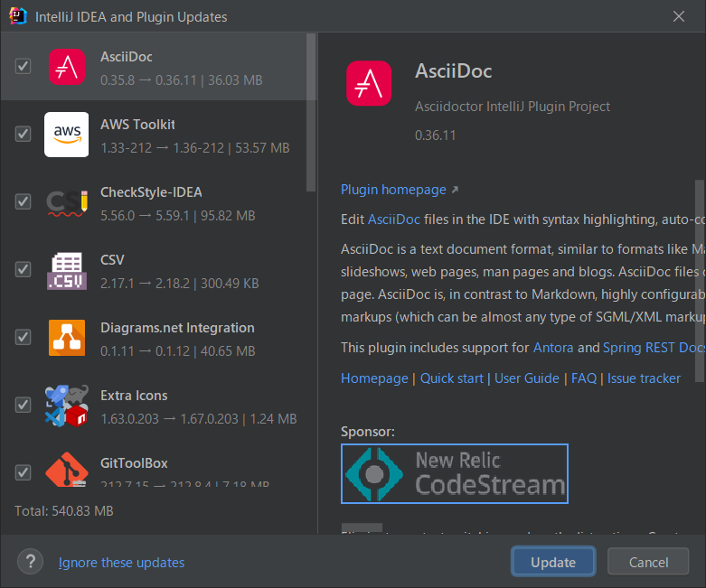Select the CheckStyle-IDEA plugin name
This screenshot has height=588, width=706.
pos(151,192)
